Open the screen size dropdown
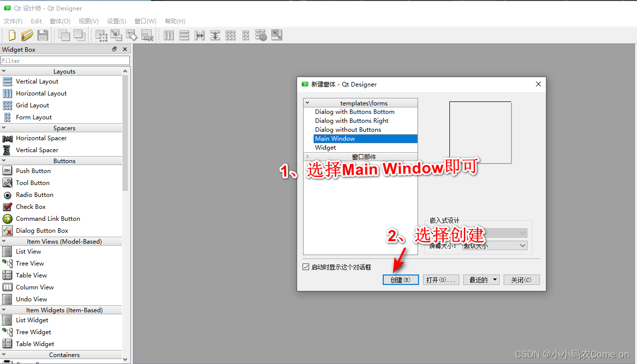 pos(495,246)
